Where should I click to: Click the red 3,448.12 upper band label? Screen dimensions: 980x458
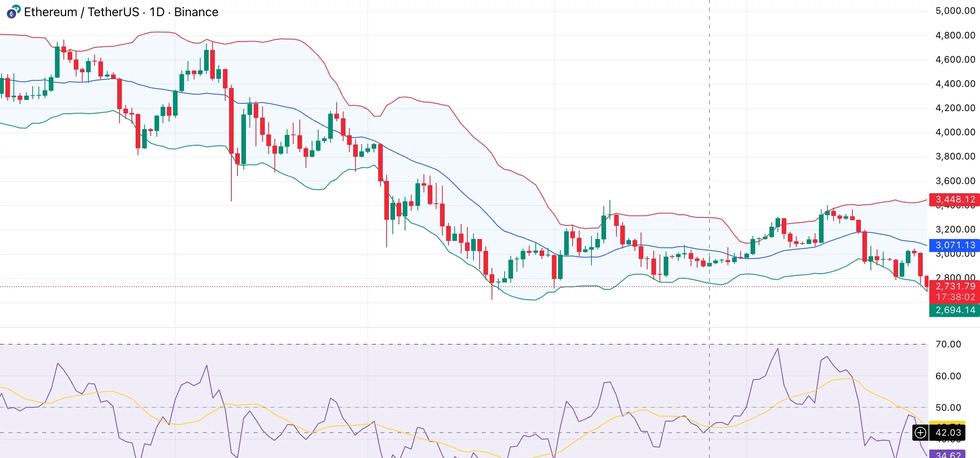955,199
